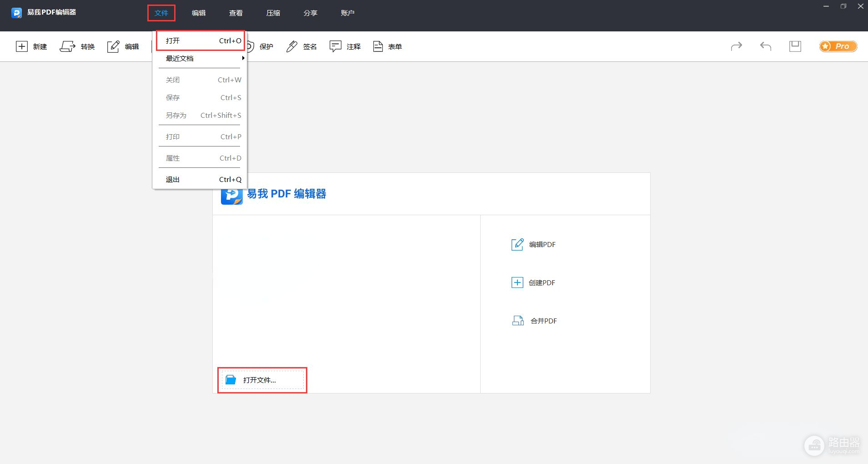Click the 编辑PDF icon in start panel
The height and width of the screenshot is (464, 868).
tap(517, 244)
